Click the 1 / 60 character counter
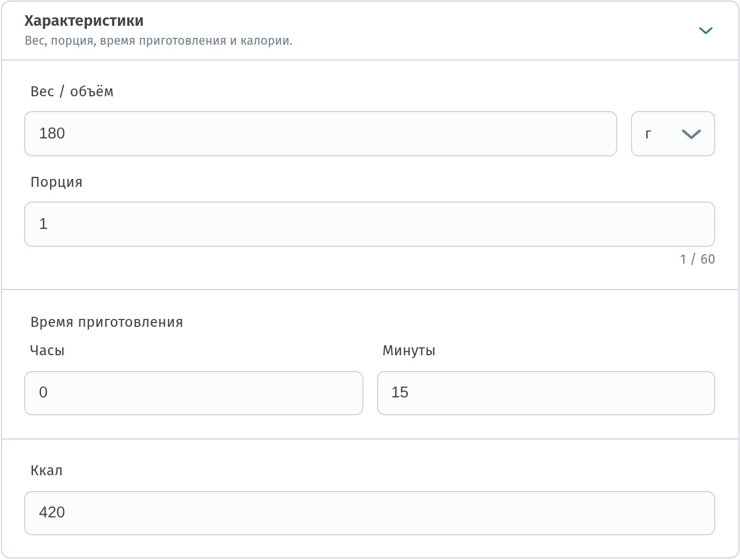740x560 pixels. [x=697, y=259]
